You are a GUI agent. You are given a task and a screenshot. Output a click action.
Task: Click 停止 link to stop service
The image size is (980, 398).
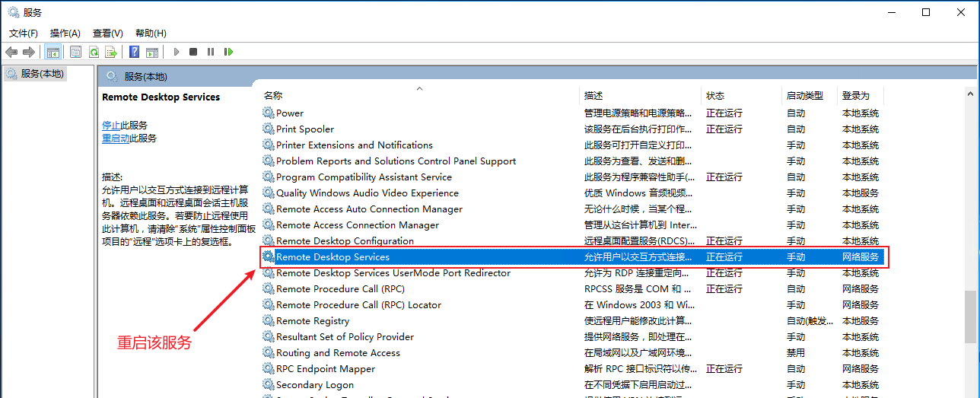click(x=111, y=125)
